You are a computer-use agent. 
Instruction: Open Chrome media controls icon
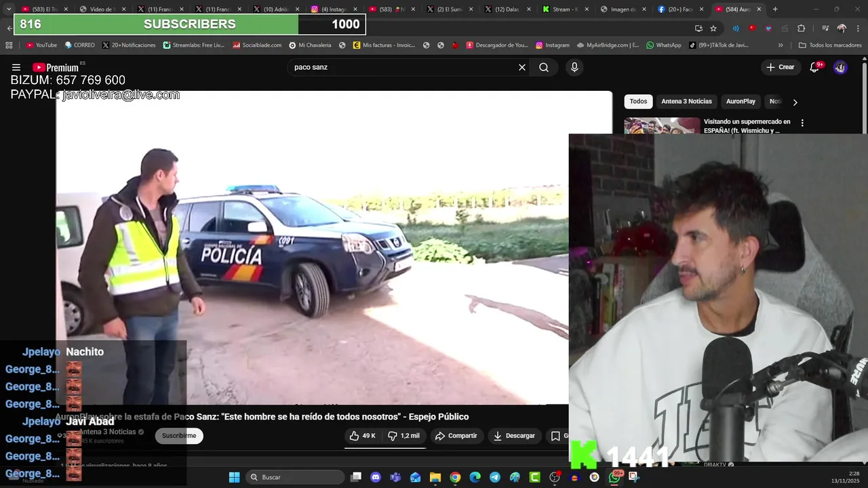(825, 28)
